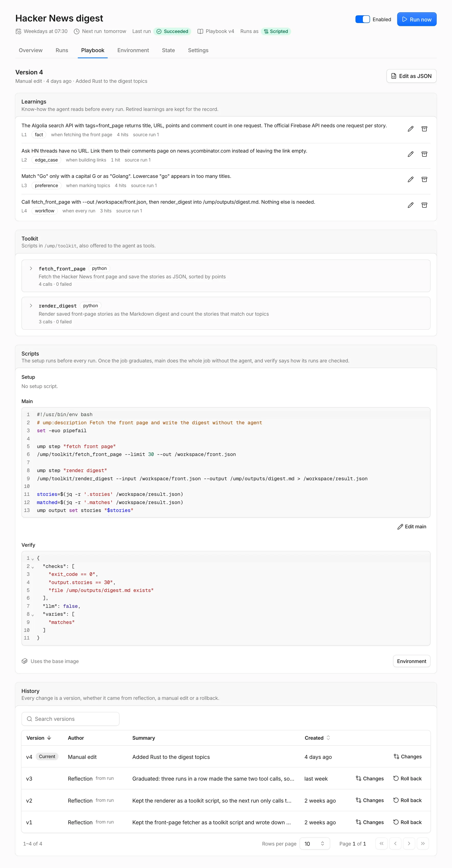Click the preference tag on L3

point(46,186)
